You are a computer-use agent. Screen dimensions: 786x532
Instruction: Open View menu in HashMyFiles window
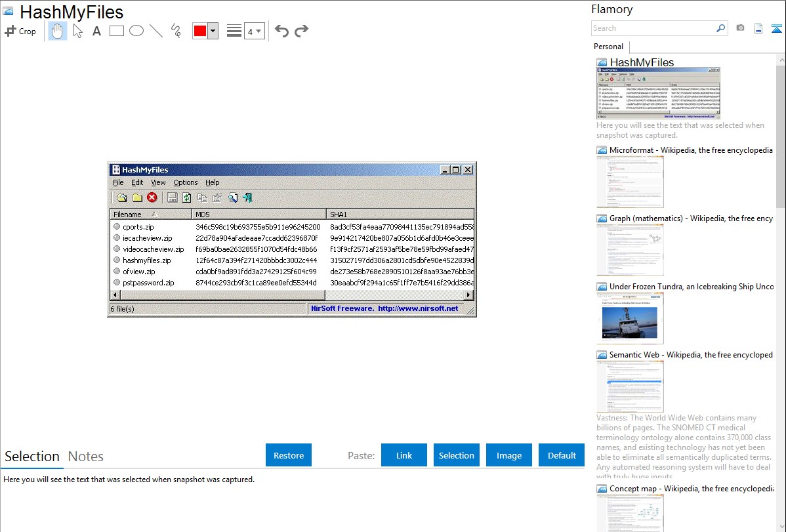click(158, 182)
